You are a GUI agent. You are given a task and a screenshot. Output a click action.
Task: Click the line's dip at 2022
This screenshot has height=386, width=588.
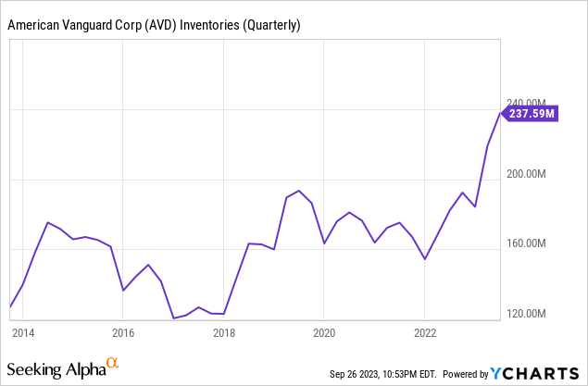point(424,259)
